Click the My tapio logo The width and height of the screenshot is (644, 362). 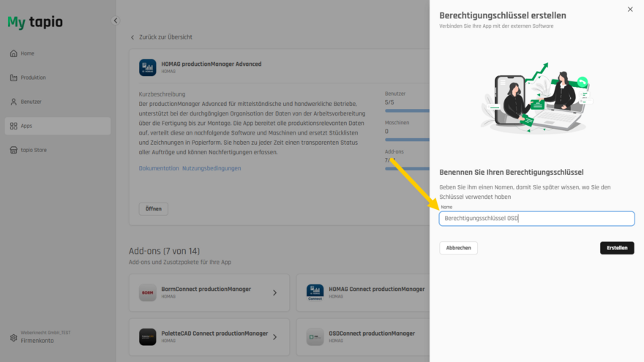(x=35, y=22)
